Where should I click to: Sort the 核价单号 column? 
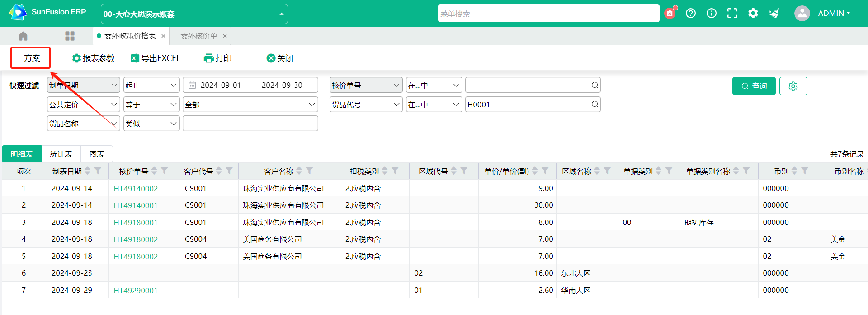click(x=154, y=171)
